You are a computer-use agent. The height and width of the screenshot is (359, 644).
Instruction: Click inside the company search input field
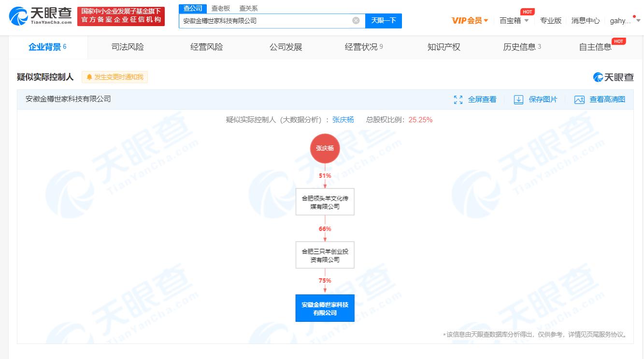coord(266,20)
